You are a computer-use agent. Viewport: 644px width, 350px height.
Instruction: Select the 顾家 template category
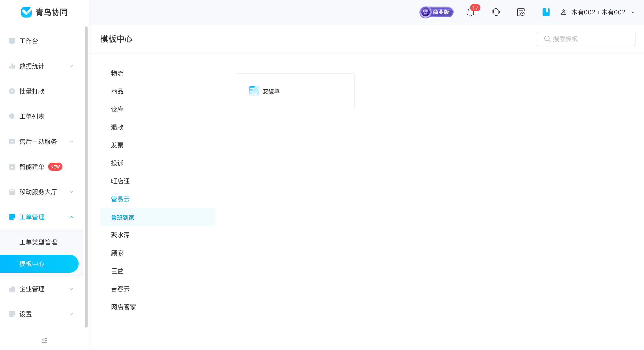tap(157, 253)
